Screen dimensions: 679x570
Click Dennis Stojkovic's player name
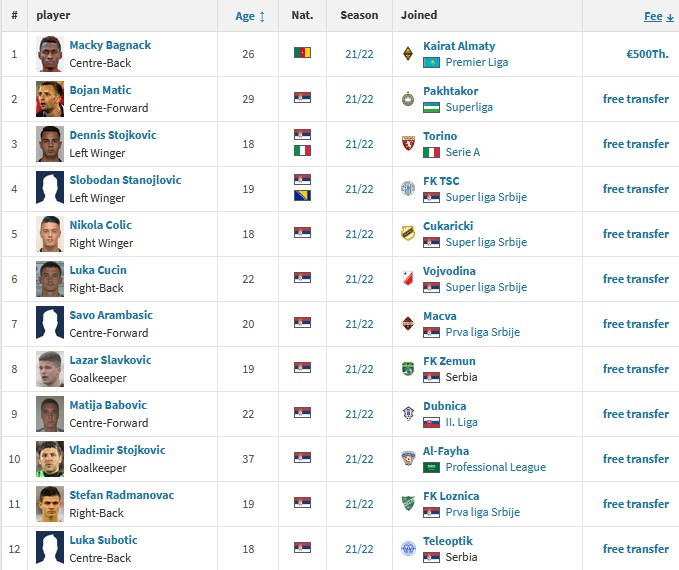pos(113,136)
